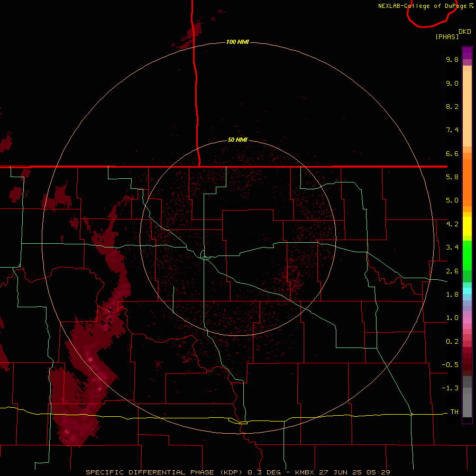The image size is (476, 476).
Task: Click the -0.5 value on the color scale
Action: pos(450,365)
